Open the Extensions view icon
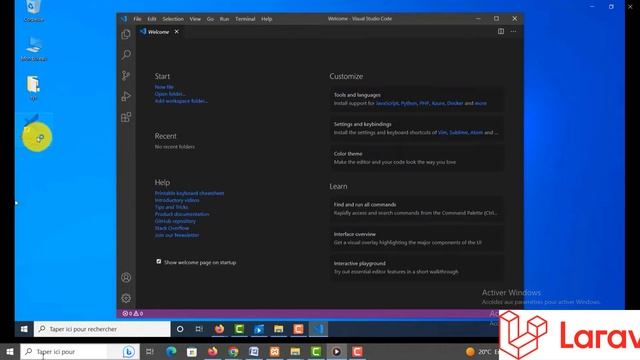The height and width of the screenshot is (360, 640). tap(126, 118)
